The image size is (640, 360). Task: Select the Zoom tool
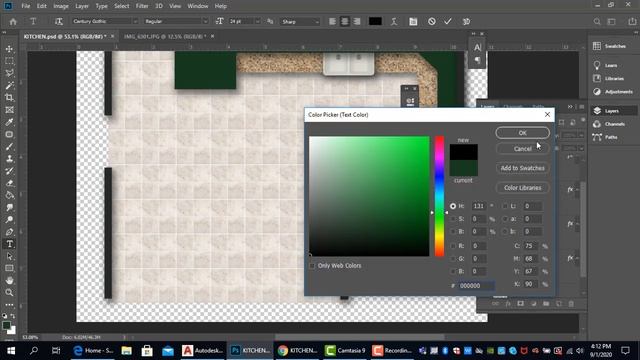9,293
